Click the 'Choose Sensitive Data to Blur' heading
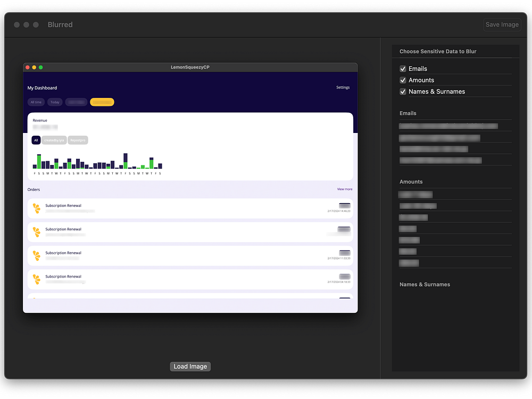The image size is (532, 399). [x=438, y=52]
